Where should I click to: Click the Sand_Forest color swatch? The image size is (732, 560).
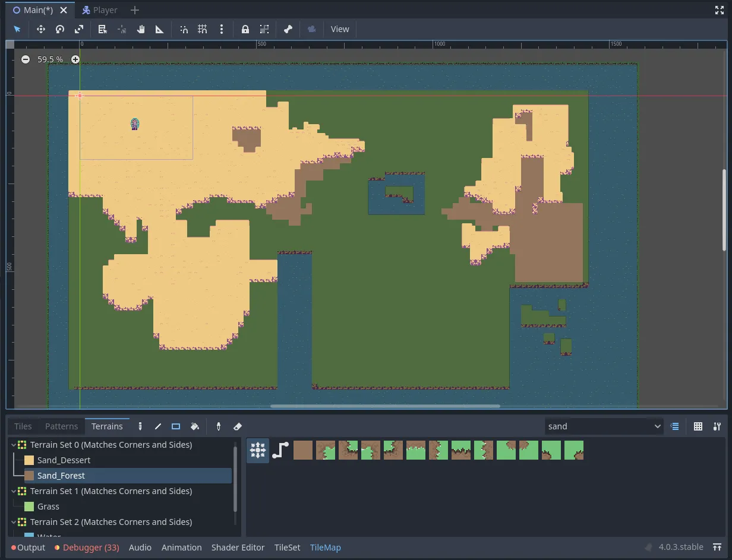[29, 476]
